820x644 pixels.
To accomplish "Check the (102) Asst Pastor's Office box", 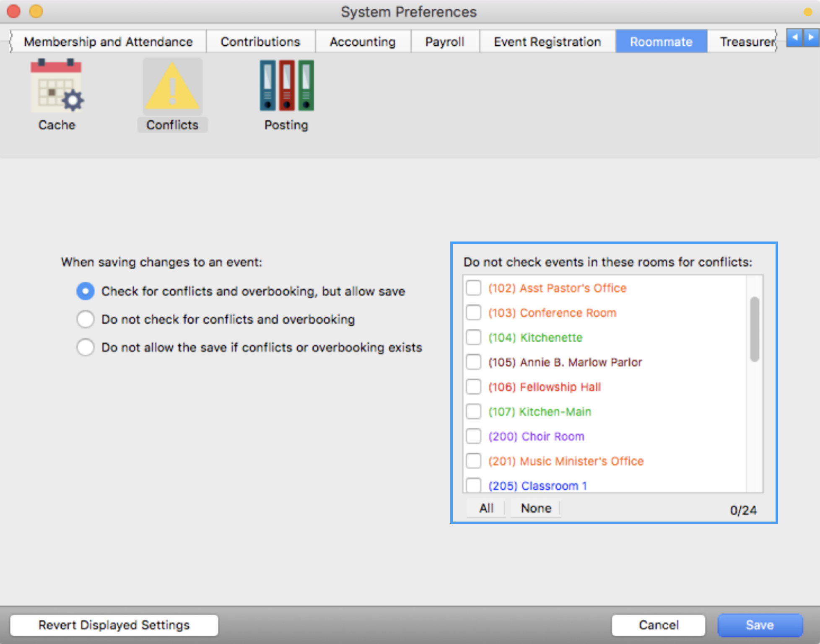I will (474, 288).
